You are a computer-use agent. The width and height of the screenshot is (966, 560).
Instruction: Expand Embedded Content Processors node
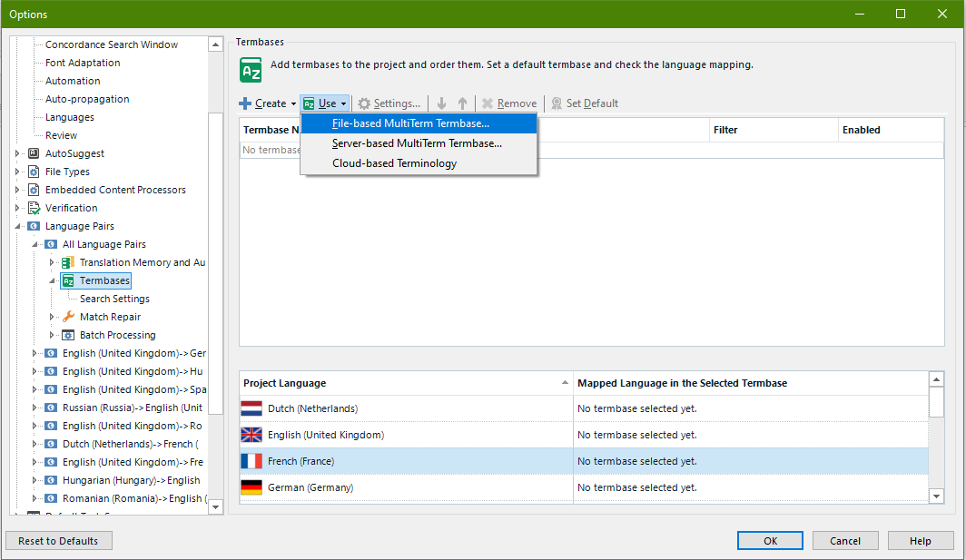(x=17, y=190)
